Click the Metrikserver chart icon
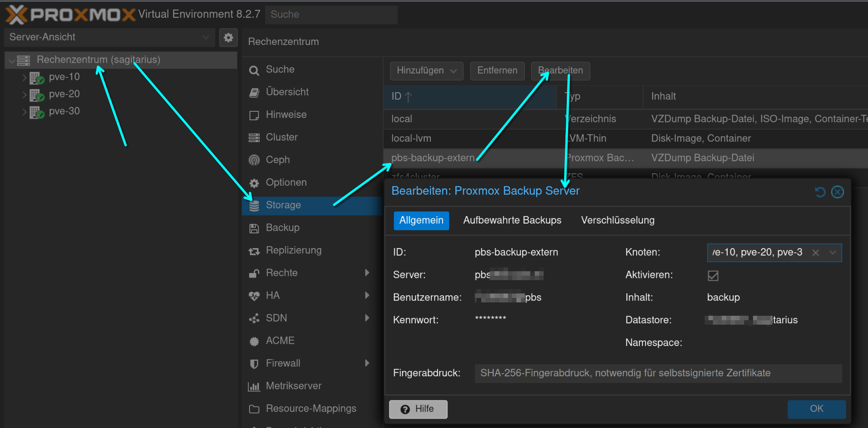Screen dimensions: 868x428 pos(254,387)
